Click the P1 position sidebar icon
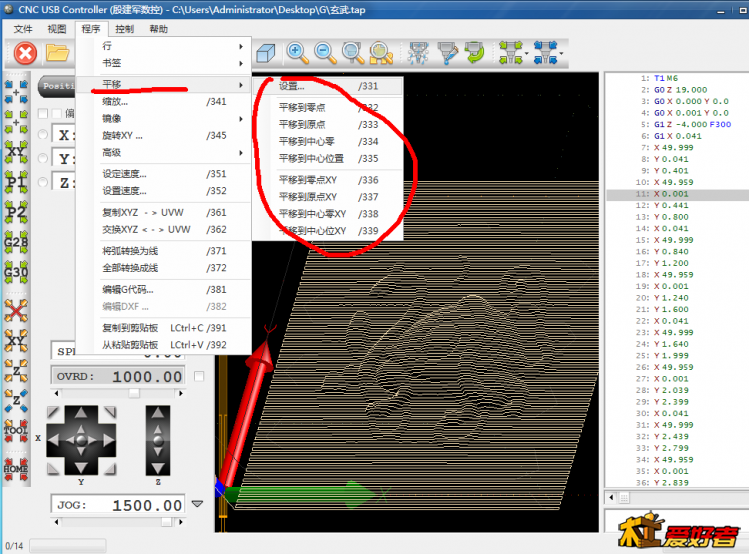The width and height of the screenshot is (749, 554). click(16, 182)
